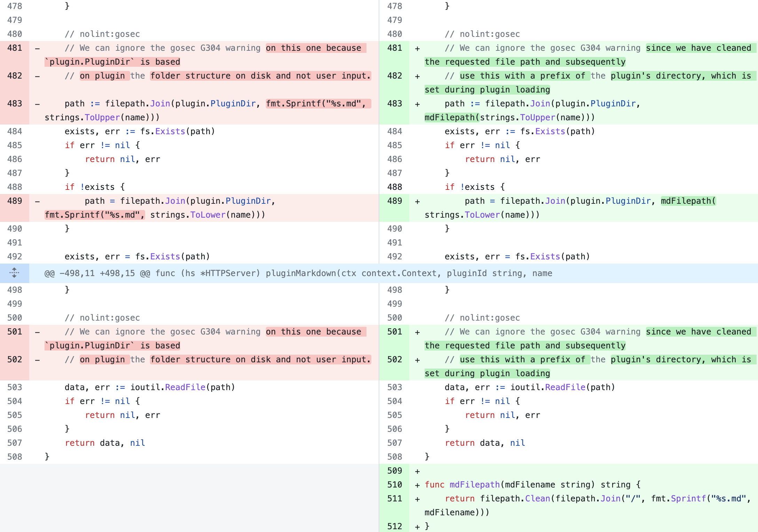Expand hidden lines at the hunk header
This screenshot has width=758, height=532.
click(x=14, y=273)
